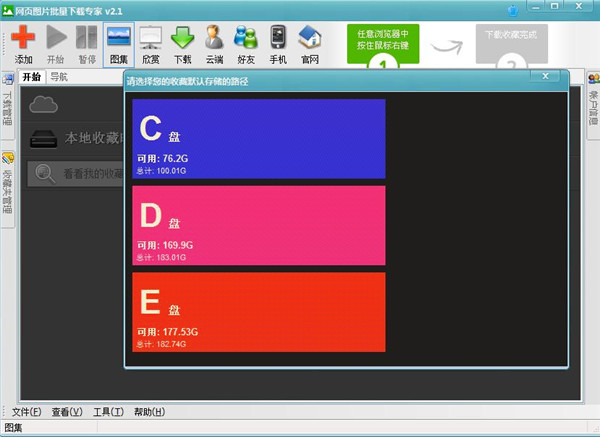
Task: Minimize the main application window
Action: click(535, 7)
